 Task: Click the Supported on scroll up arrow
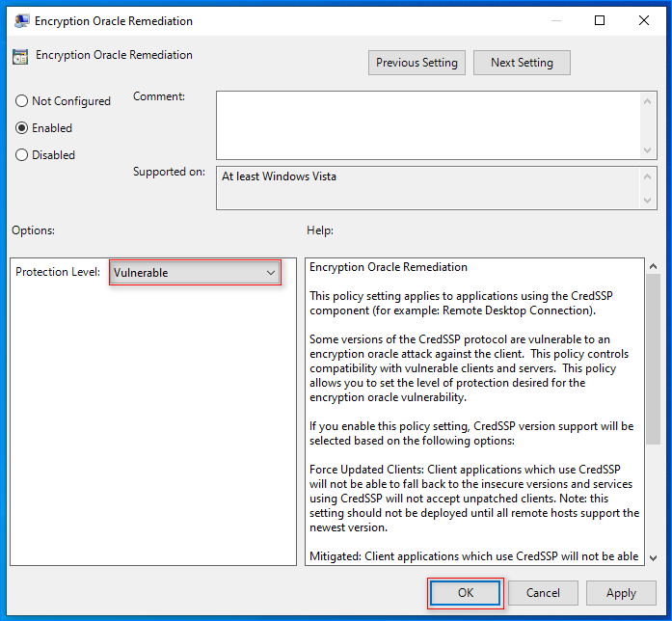(x=648, y=176)
